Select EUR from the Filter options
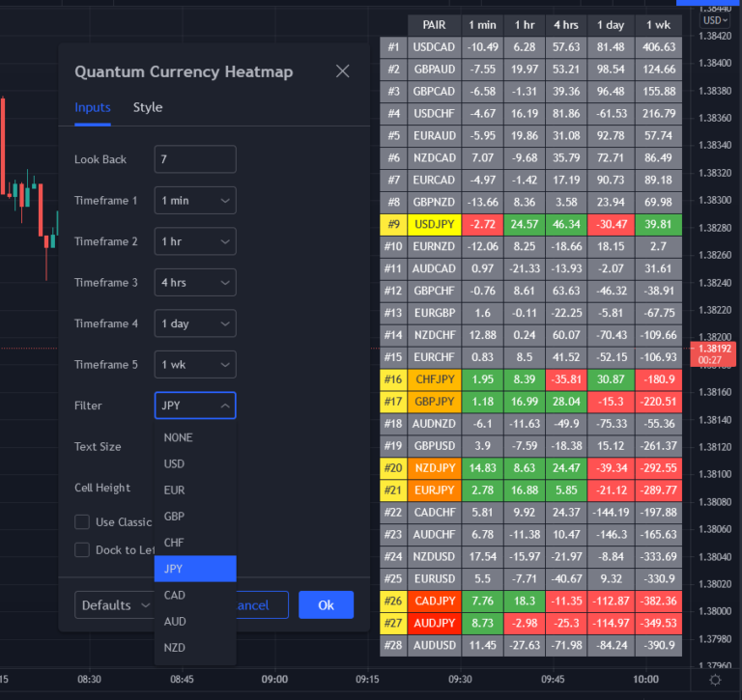742x700 pixels. point(175,490)
